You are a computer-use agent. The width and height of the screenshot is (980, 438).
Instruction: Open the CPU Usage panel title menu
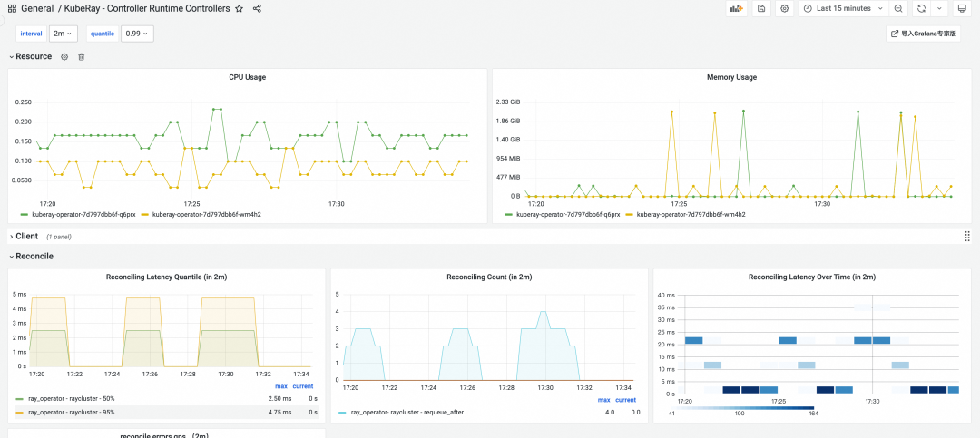(x=247, y=77)
